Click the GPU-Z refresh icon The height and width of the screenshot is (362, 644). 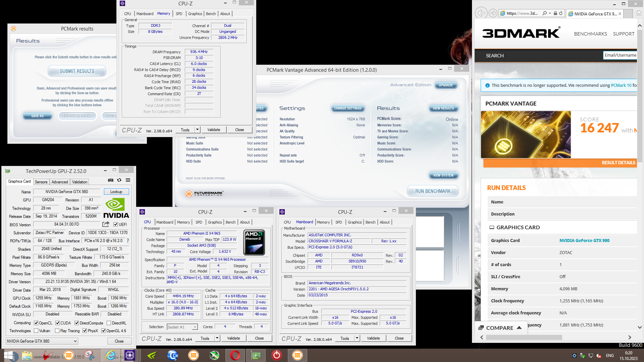coord(119,180)
